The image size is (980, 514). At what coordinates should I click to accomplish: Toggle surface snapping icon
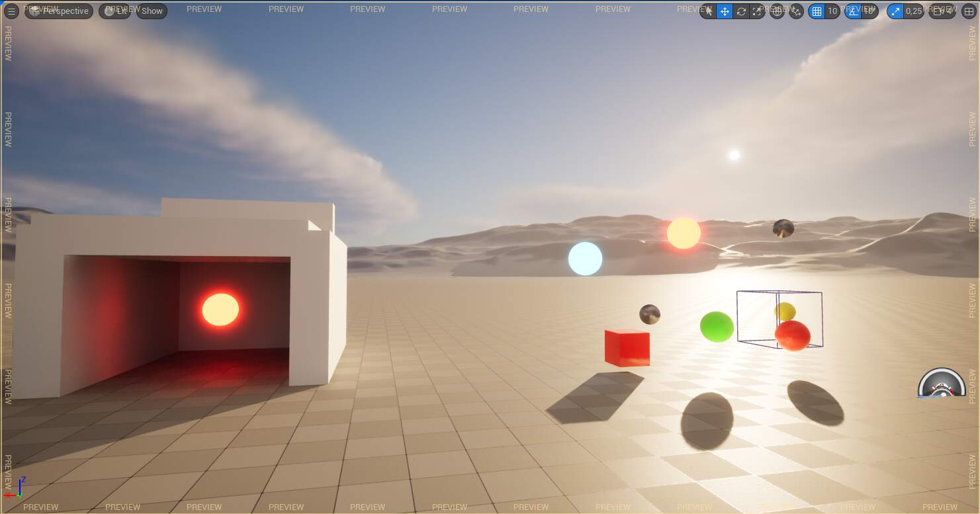pos(796,11)
